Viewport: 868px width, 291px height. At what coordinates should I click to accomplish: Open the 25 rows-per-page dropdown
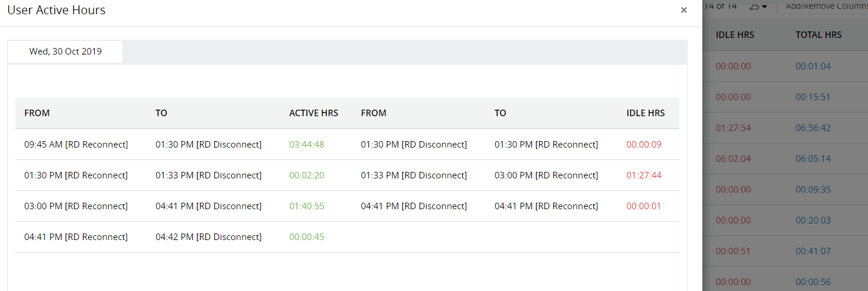tap(758, 7)
